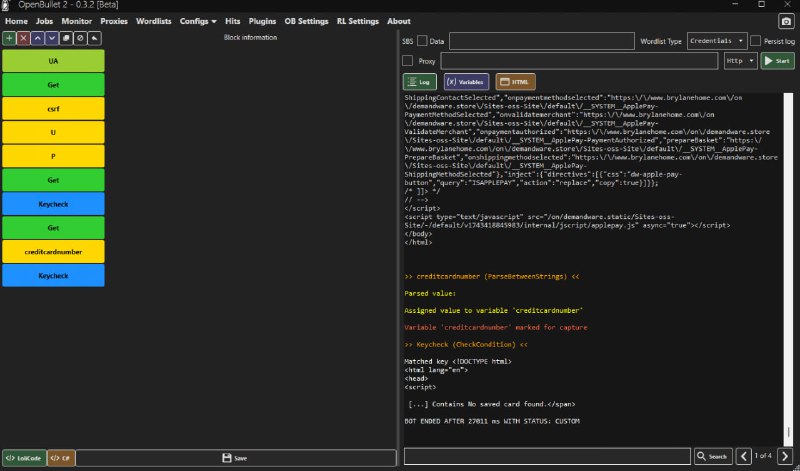
Task: Open the Wordlists page
Action: [154, 21]
